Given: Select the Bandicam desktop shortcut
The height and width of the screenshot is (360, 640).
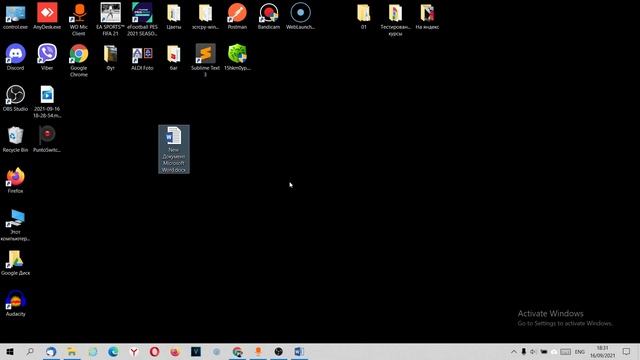Looking at the screenshot, I should pos(269,17).
